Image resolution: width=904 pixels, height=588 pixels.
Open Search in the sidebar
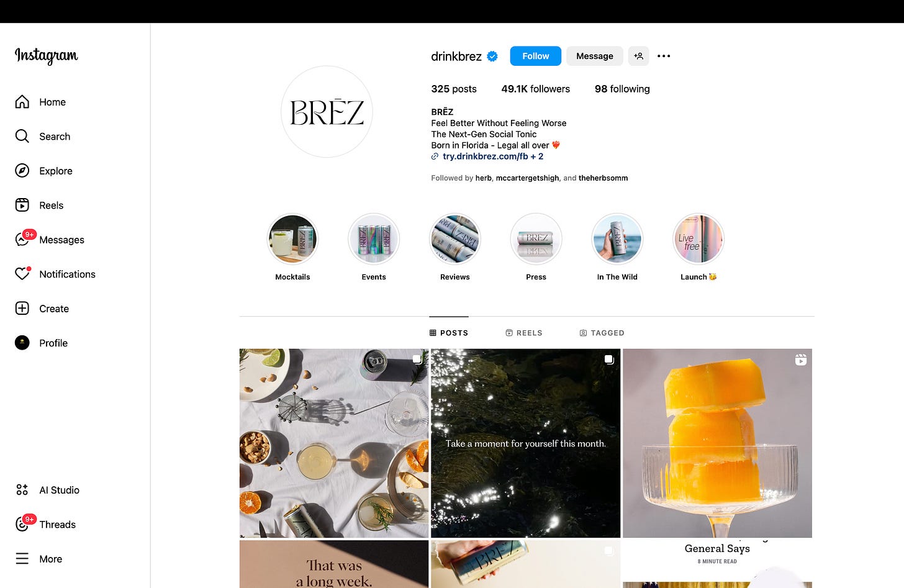pos(42,136)
